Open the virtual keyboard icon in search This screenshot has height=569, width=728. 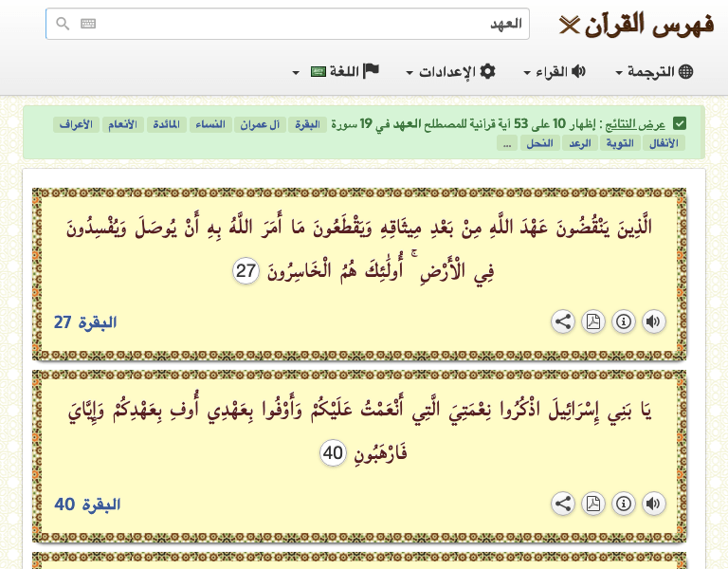[88, 24]
